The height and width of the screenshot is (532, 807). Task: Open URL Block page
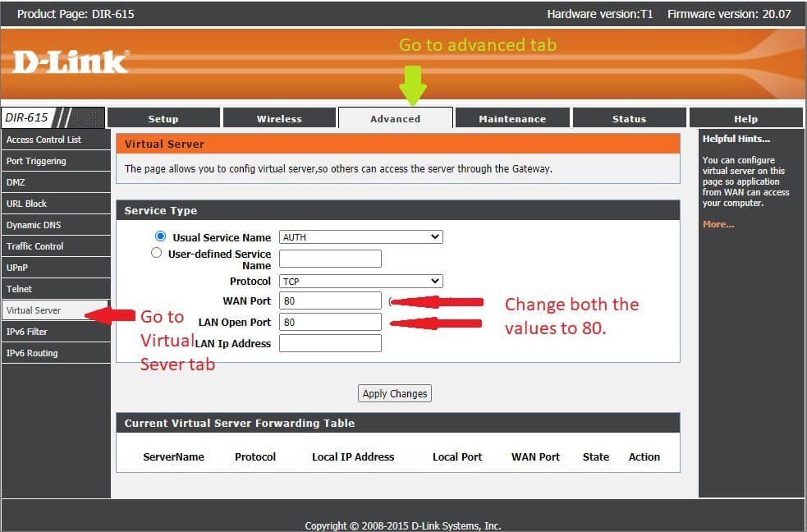(x=56, y=204)
